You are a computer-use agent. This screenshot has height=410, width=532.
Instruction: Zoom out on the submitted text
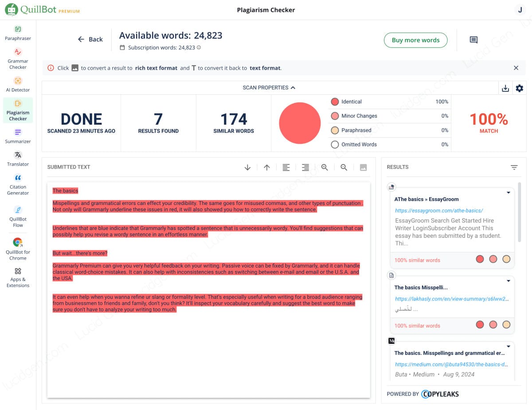[344, 167]
